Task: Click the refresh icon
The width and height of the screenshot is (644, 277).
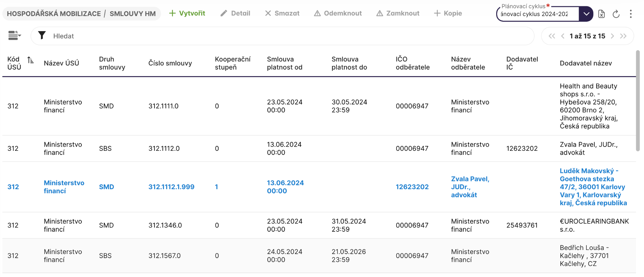Action: tap(616, 14)
